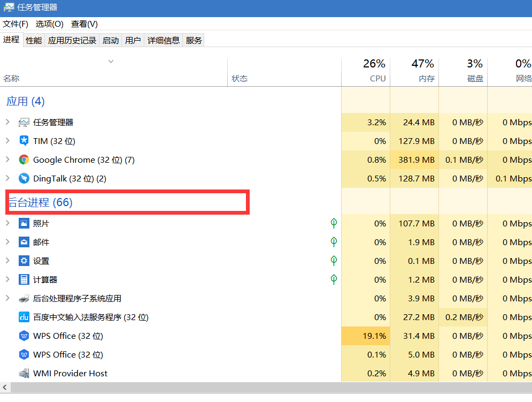Click the suspended leaf icon for 照片
Screen dimensions: 532x402
(x=334, y=223)
